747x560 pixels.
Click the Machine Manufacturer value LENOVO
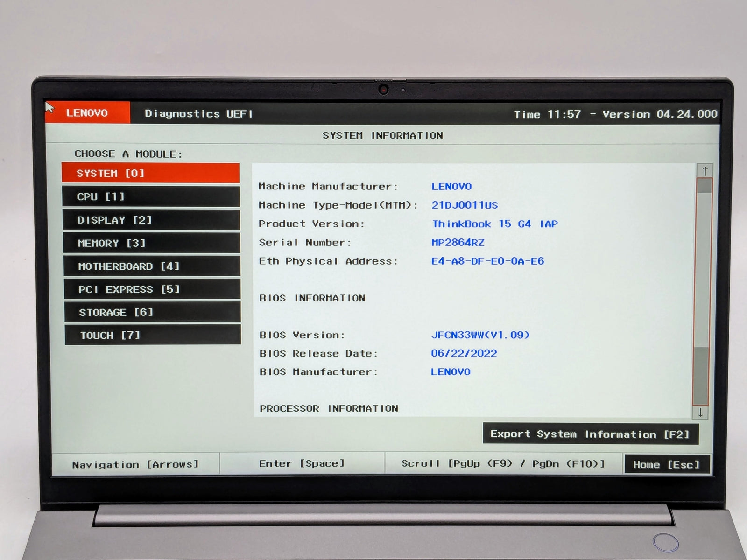[x=451, y=186]
